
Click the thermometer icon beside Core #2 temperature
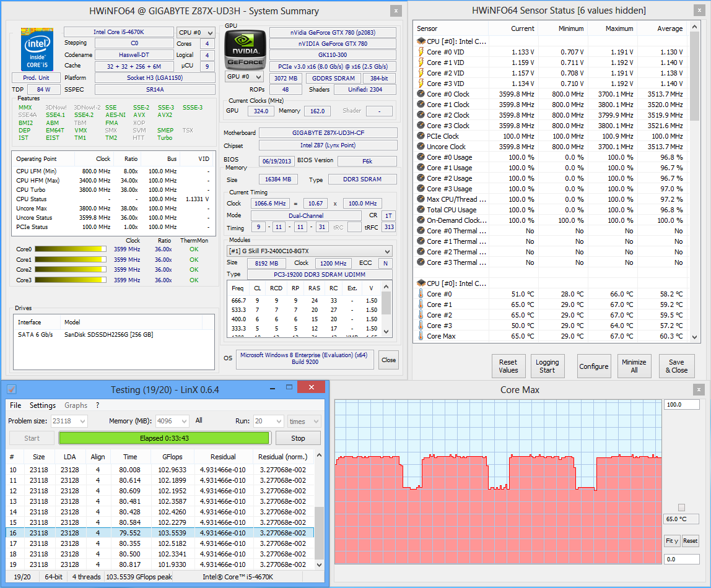tap(421, 314)
